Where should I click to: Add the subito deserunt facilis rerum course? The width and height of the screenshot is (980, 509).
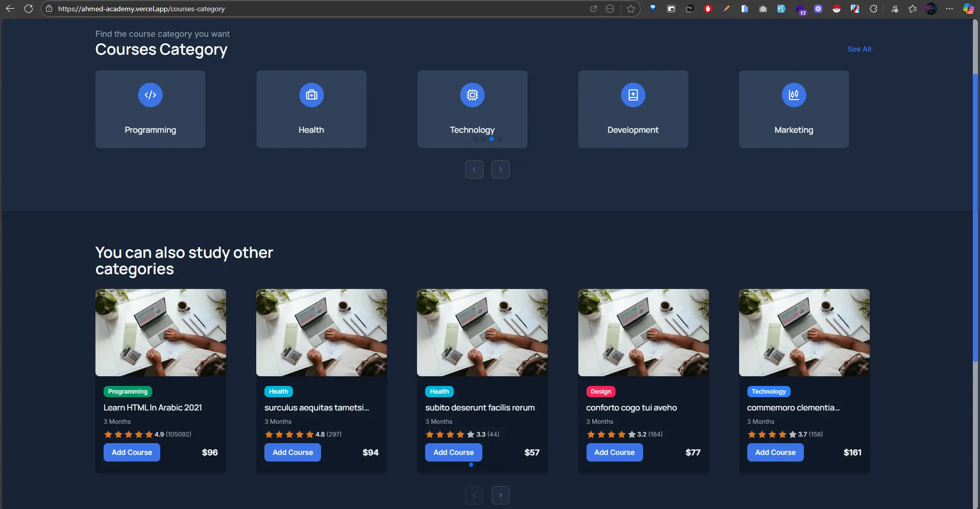453,452
